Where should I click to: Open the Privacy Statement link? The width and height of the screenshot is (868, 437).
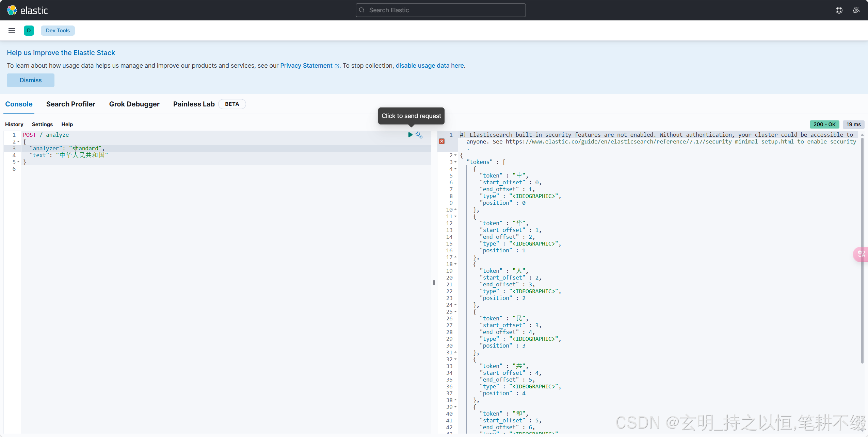pos(306,66)
